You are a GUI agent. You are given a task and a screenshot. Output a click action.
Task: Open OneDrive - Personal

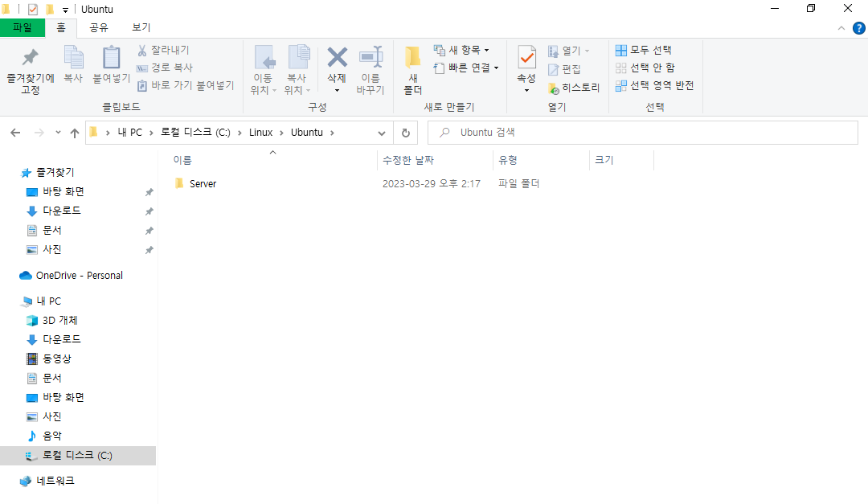pos(79,276)
